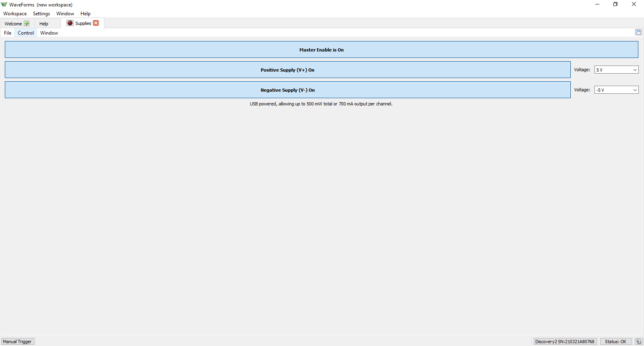Expand the negative voltage -5 V dropdown

(616, 90)
